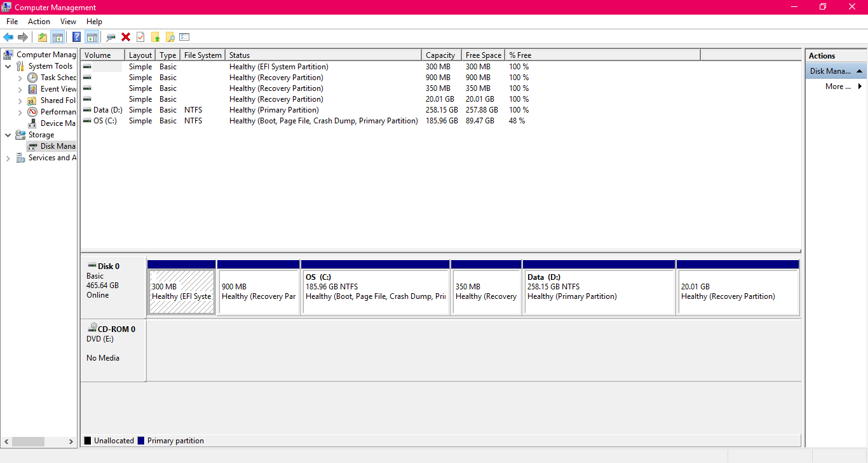868x463 pixels.
Task: Select the OS (C:) 185.96 GB partition block
Action: pos(375,287)
